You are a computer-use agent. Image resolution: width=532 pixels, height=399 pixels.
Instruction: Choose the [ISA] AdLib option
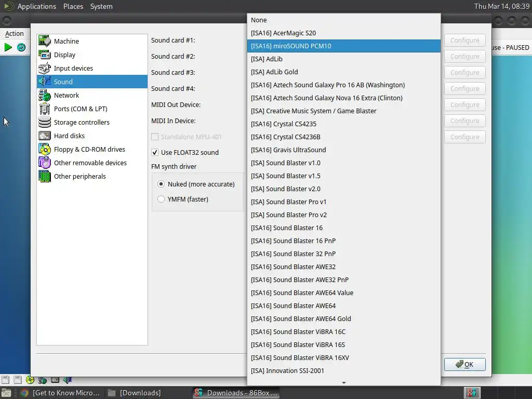[x=344, y=59]
